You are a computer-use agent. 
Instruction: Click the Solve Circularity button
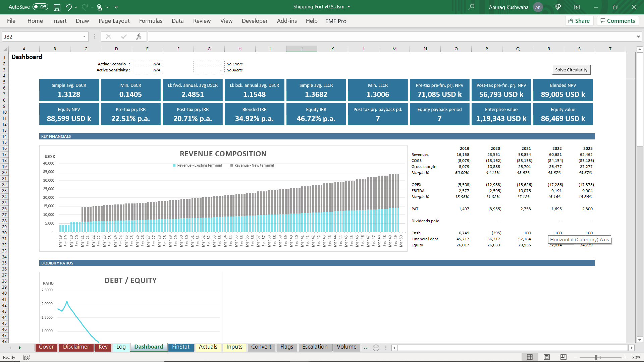coord(571,70)
